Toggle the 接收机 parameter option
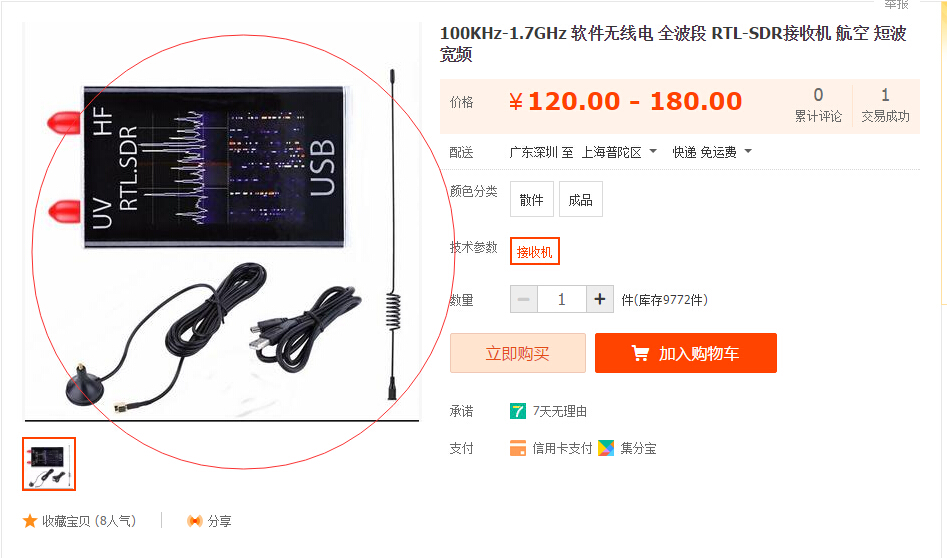This screenshot has width=947, height=558. (x=534, y=251)
